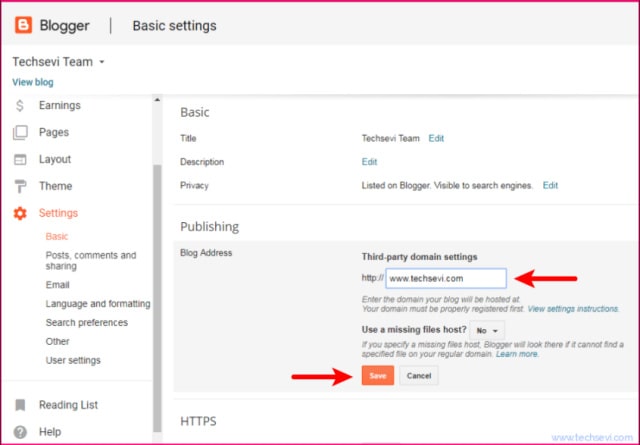Click the Help question mark icon
The height and width of the screenshot is (445, 640).
click(20, 432)
